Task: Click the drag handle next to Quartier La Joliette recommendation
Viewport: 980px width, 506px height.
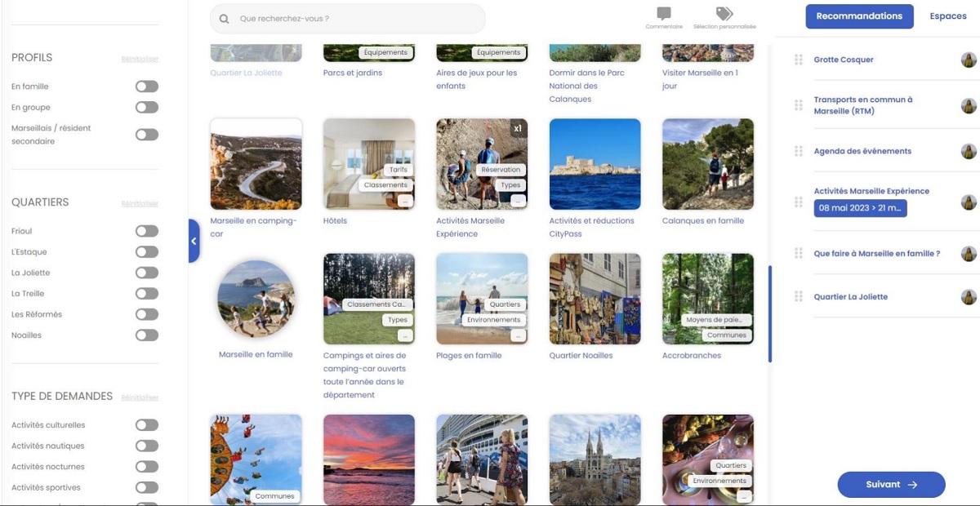Action: pyautogui.click(x=799, y=297)
